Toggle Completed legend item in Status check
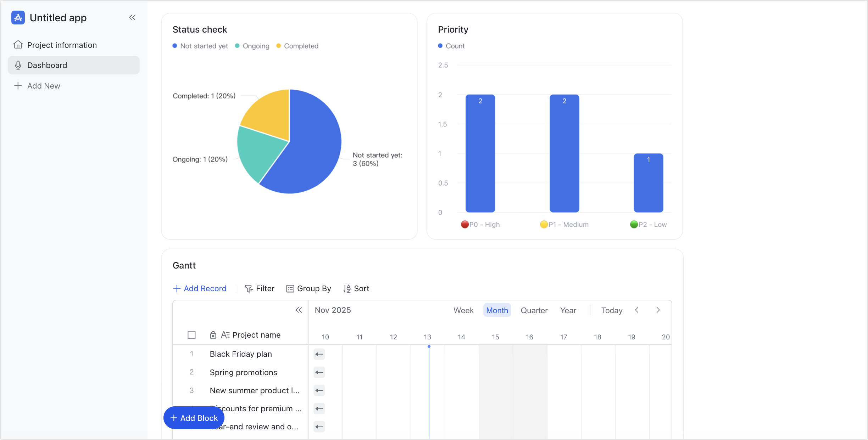868x440 pixels. click(x=297, y=46)
